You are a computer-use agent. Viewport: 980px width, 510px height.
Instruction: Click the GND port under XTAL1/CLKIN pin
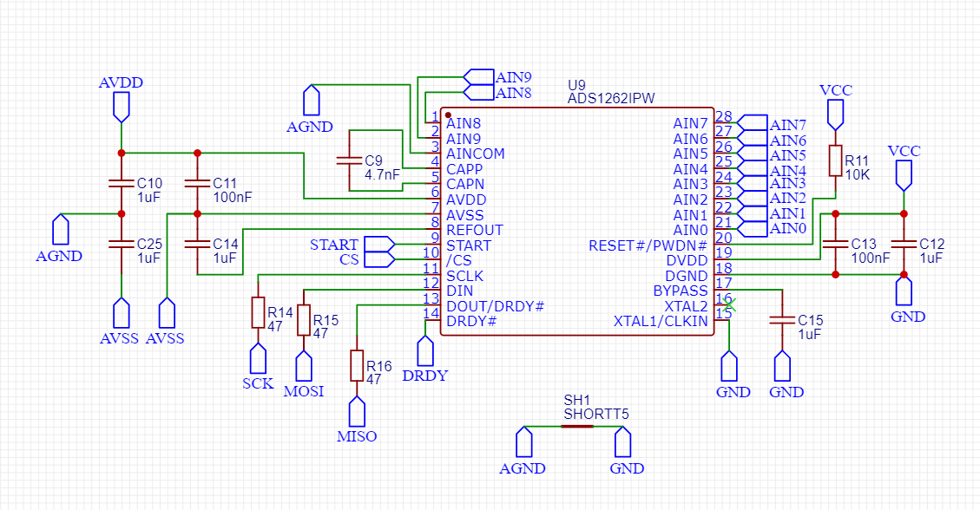pyautogui.click(x=729, y=366)
